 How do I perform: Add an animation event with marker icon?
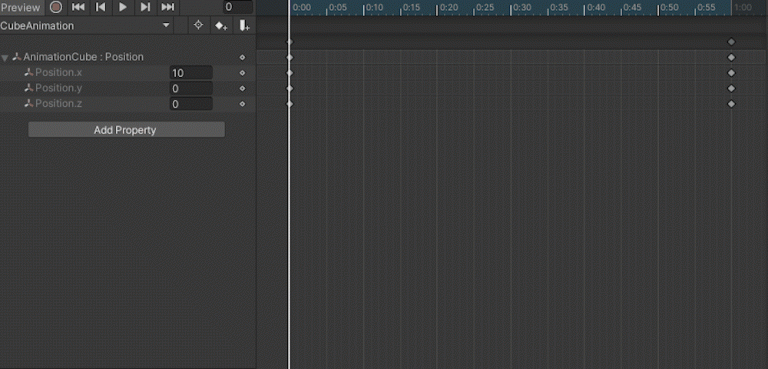click(x=243, y=25)
